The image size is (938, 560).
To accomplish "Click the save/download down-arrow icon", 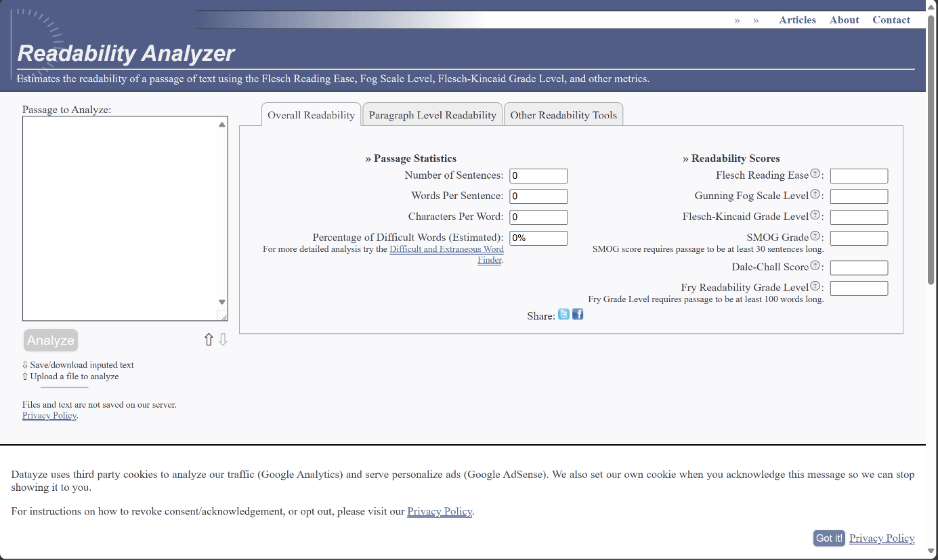I will coord(223,340).
